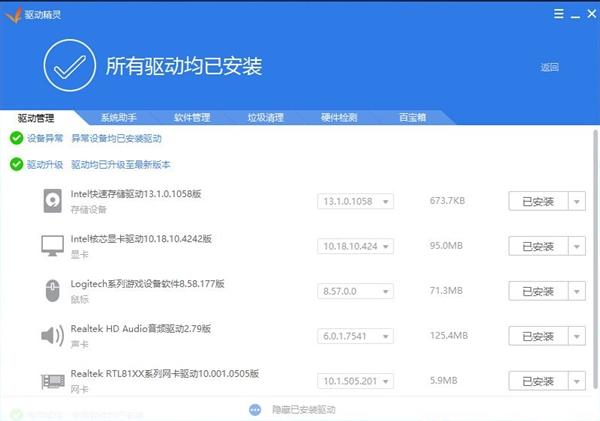
Task: Click 已安装 button for Intel核芯显卡驱动
Action: pos(538,246)
